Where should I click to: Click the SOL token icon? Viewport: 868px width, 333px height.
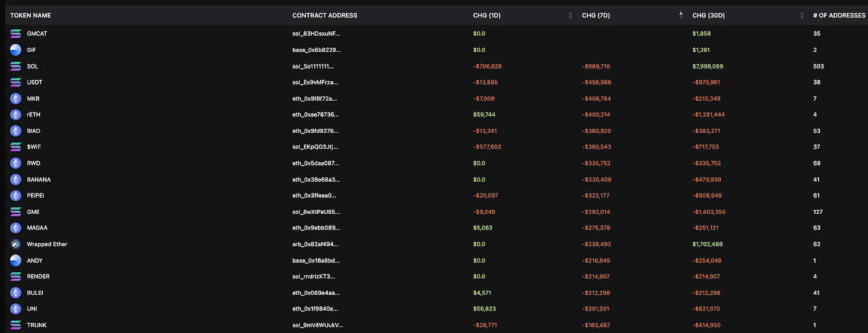click(x=15, y=66)
